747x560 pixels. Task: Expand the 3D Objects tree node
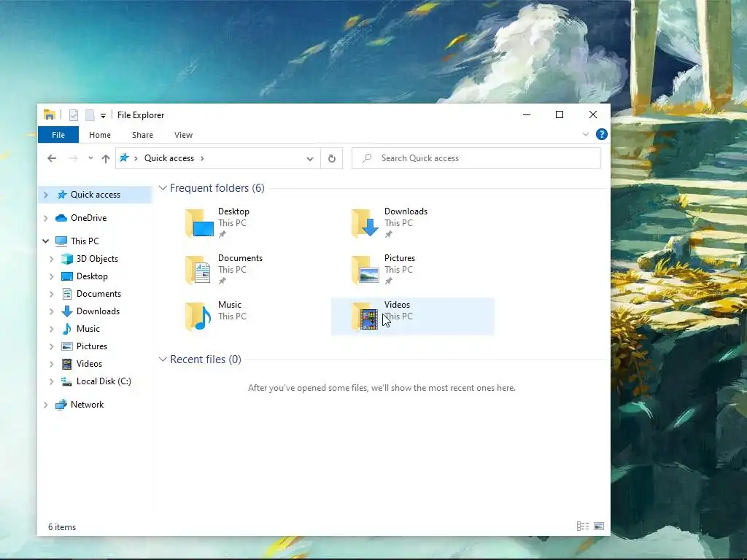tap(52, 259)
